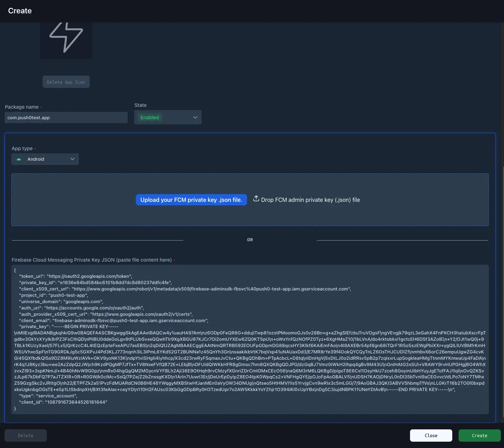Click the Delete button at bottom left
Image resolution: width=504 pixels, height=448 pixels.
(x=25, y=435)
